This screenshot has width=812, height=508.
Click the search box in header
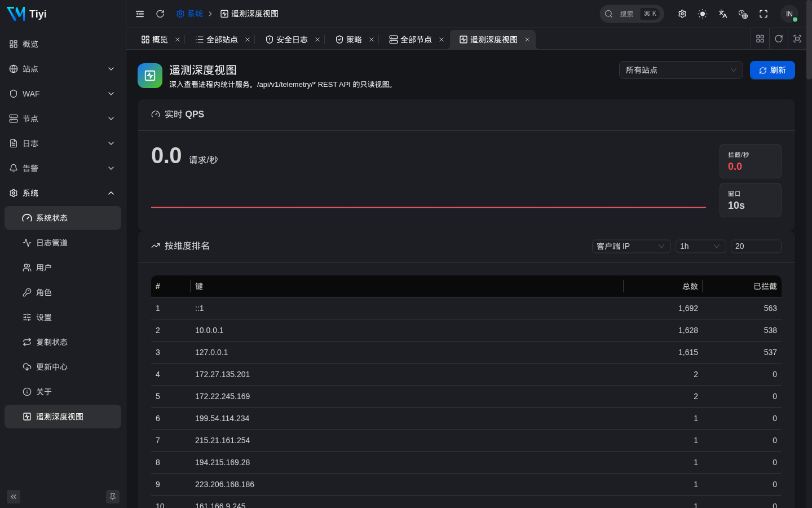coord(632,14)
